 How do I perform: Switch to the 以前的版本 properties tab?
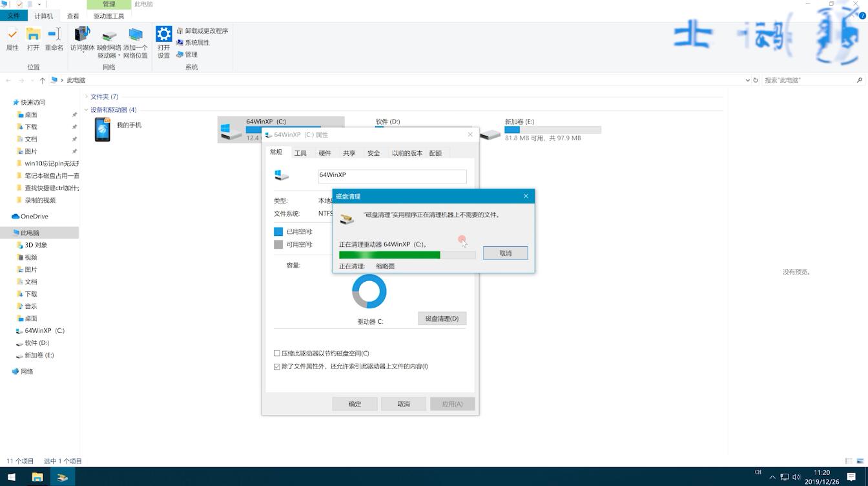tap(407, 153)
